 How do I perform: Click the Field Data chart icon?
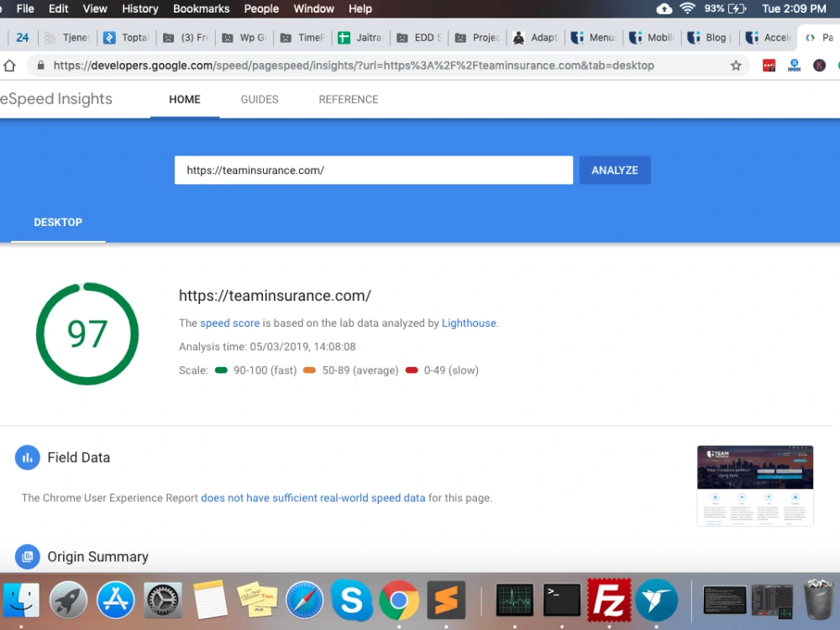coord(28,458)
